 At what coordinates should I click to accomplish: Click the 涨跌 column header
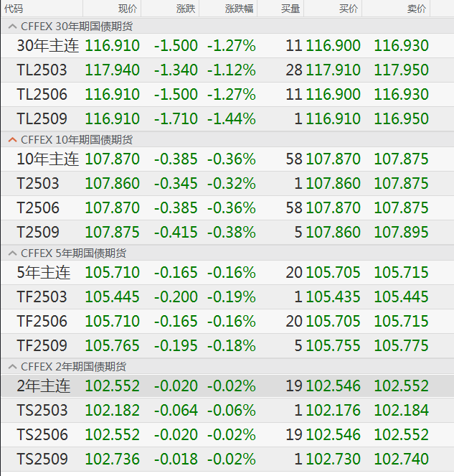point(185,9)
